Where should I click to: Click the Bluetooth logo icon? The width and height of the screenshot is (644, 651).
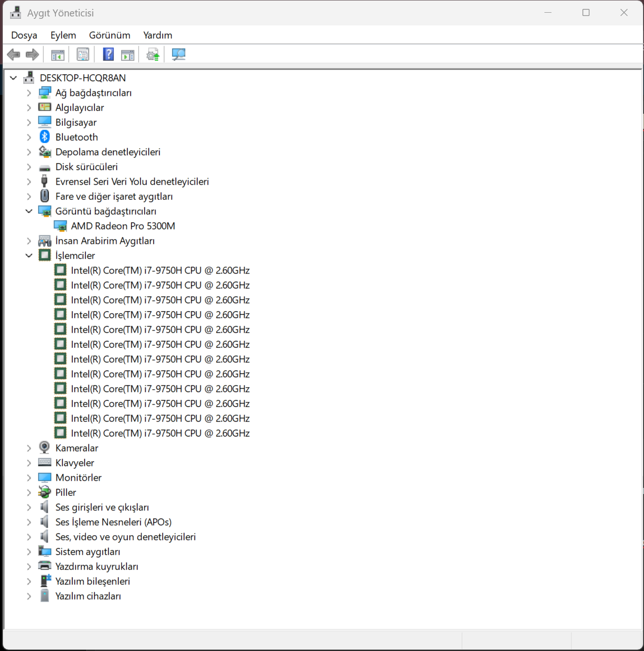(45, 137)
